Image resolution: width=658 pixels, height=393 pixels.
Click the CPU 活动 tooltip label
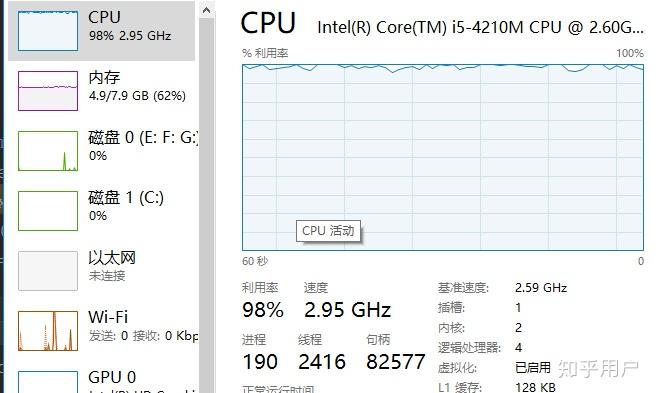point(328,231)
